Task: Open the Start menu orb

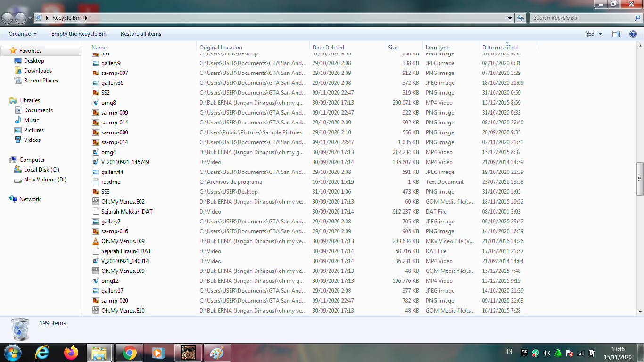Action: tap(12, 353)
